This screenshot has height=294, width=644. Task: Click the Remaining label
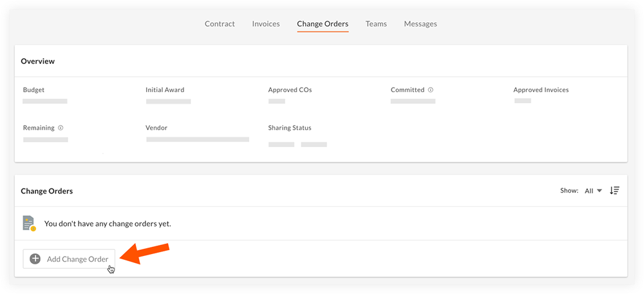pos(39,128)
